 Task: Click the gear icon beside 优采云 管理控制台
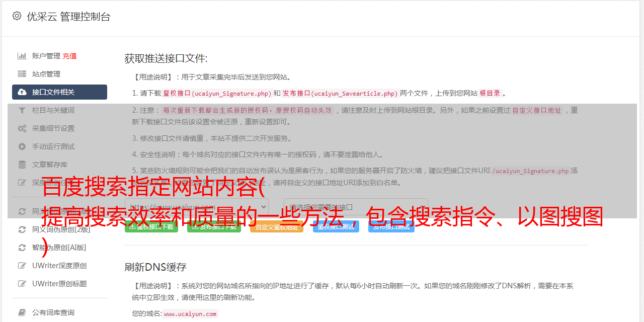(17, 16)
